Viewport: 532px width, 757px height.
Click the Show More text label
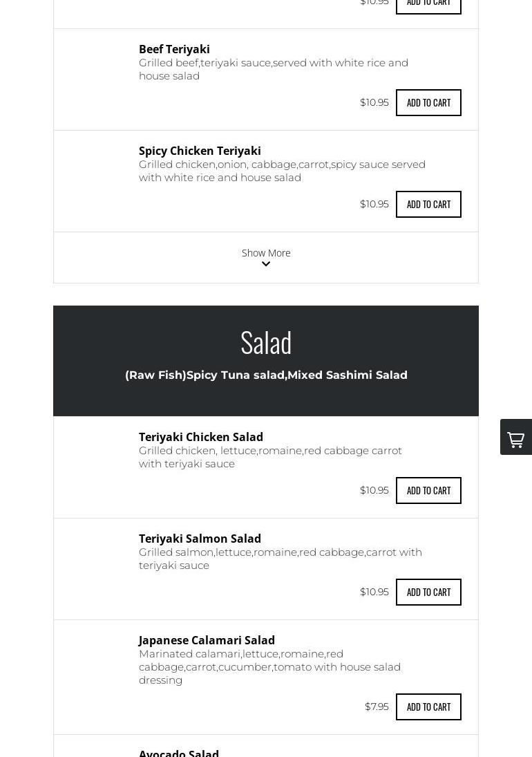click(266, 253)
